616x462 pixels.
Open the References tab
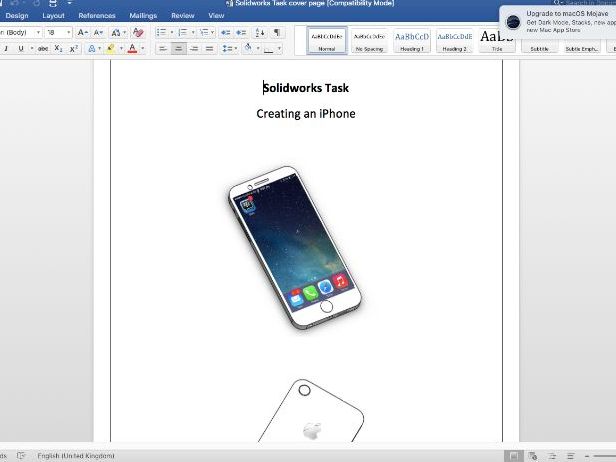coord(97,16)
